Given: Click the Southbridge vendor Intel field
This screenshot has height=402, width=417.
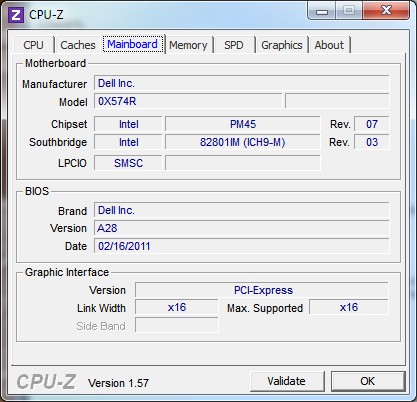Looking at the screenshot, I should [x=128, y=142].
